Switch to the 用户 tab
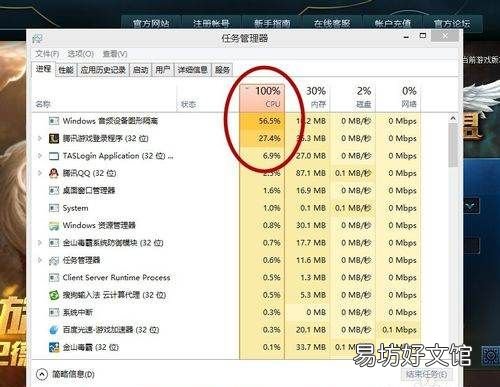The height and width of the screenshot is (387, 500). point(163,70)
